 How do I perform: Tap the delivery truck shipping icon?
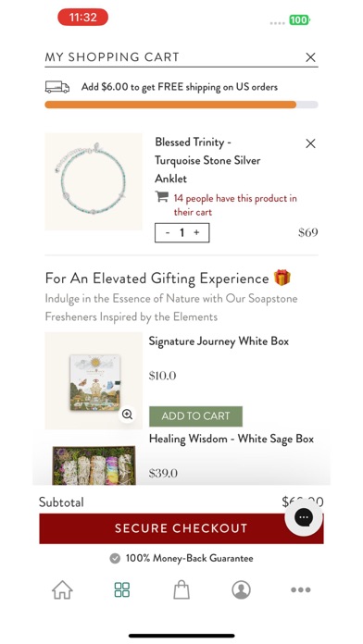57,87
